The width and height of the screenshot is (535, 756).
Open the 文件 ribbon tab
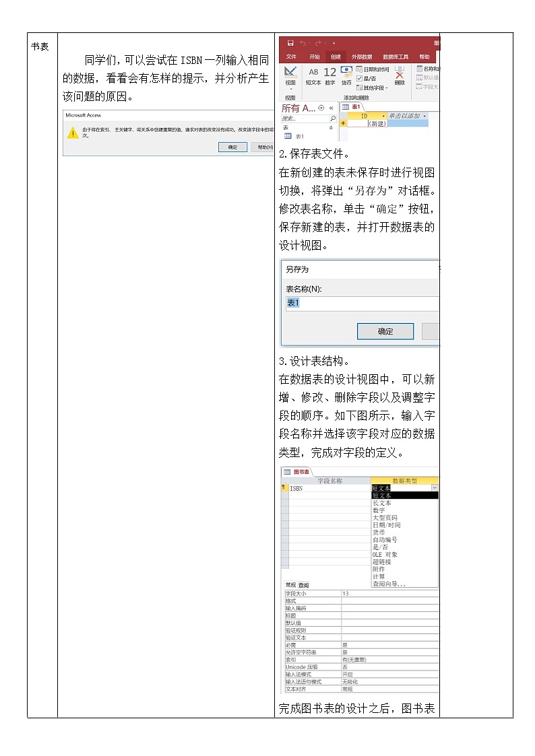click(x=291, y=57)
